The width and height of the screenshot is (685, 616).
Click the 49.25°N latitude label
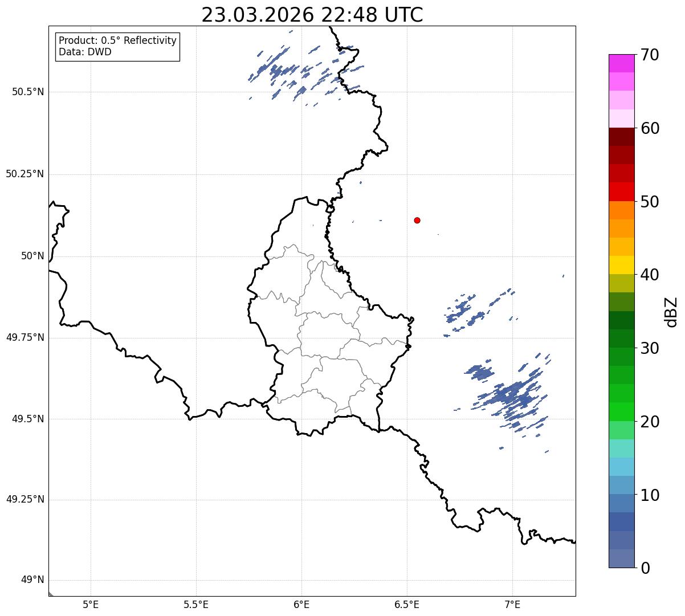click(25, 500)
